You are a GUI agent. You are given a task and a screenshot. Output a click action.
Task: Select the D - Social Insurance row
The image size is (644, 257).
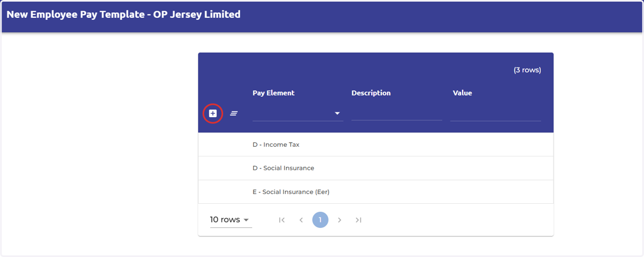376,168
